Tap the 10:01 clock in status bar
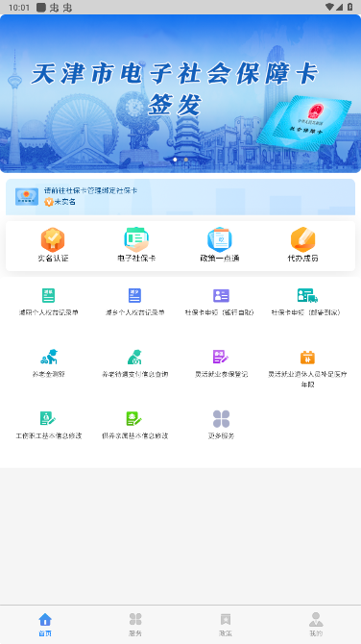The width and height of the screenshot is (361, 644). (19, 8)
